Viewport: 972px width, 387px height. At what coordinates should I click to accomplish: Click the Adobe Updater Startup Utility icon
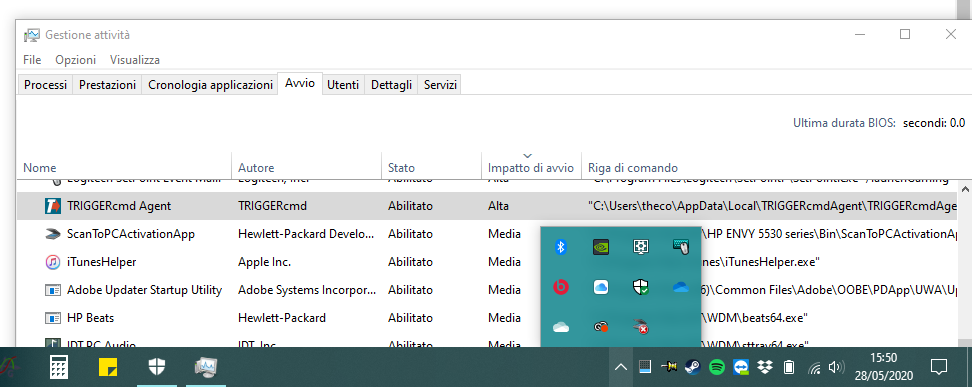pos(53,290)
